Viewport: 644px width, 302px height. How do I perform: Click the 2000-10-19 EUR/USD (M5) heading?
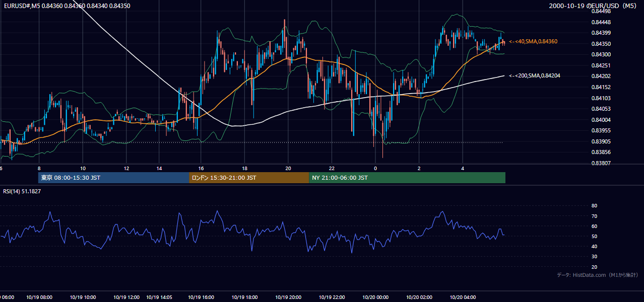[x=593, y=6]
